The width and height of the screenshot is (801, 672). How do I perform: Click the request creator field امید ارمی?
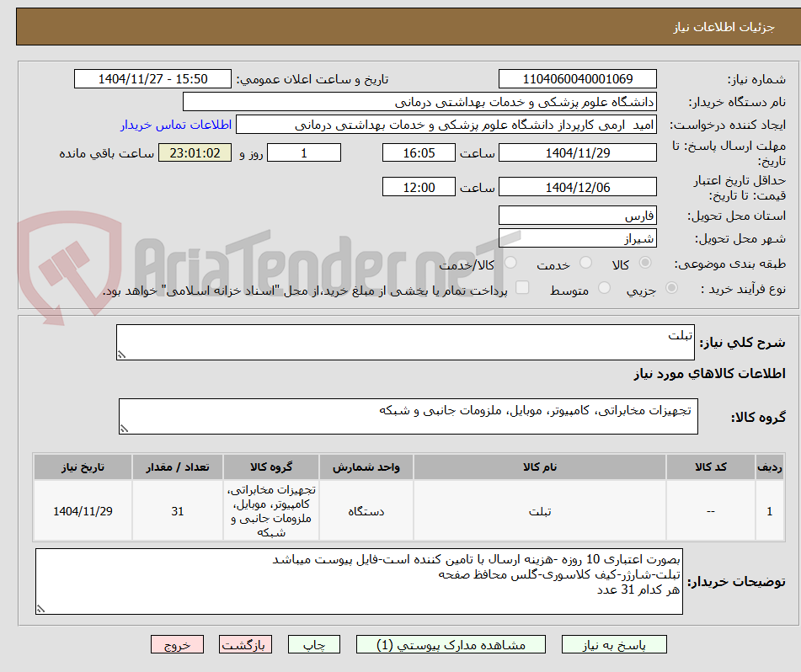coord(446,125)
